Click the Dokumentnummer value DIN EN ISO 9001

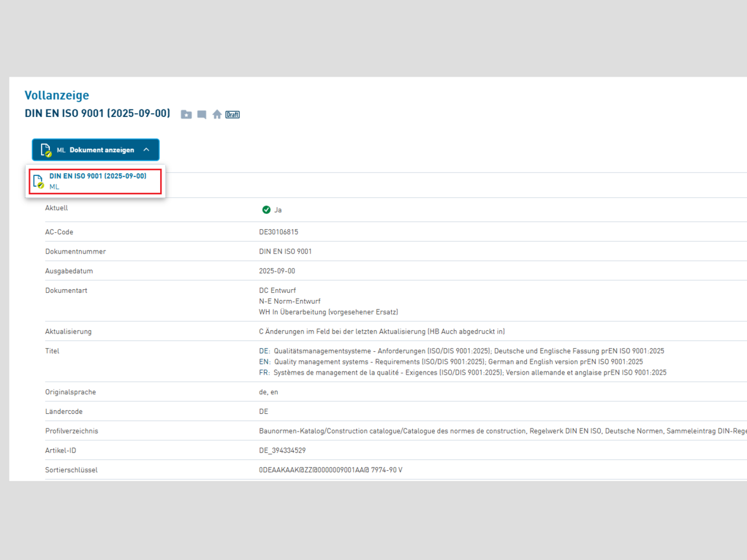[x=286, y=251]
